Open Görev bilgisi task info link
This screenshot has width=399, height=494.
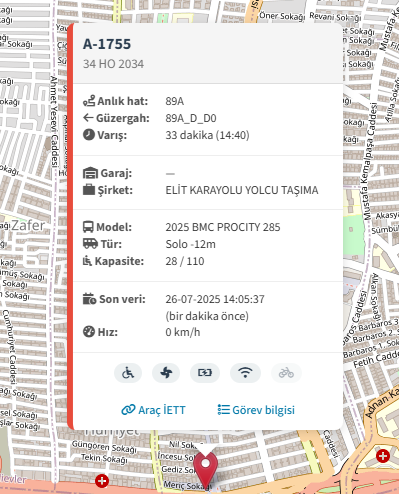click(x=256, y=410)
